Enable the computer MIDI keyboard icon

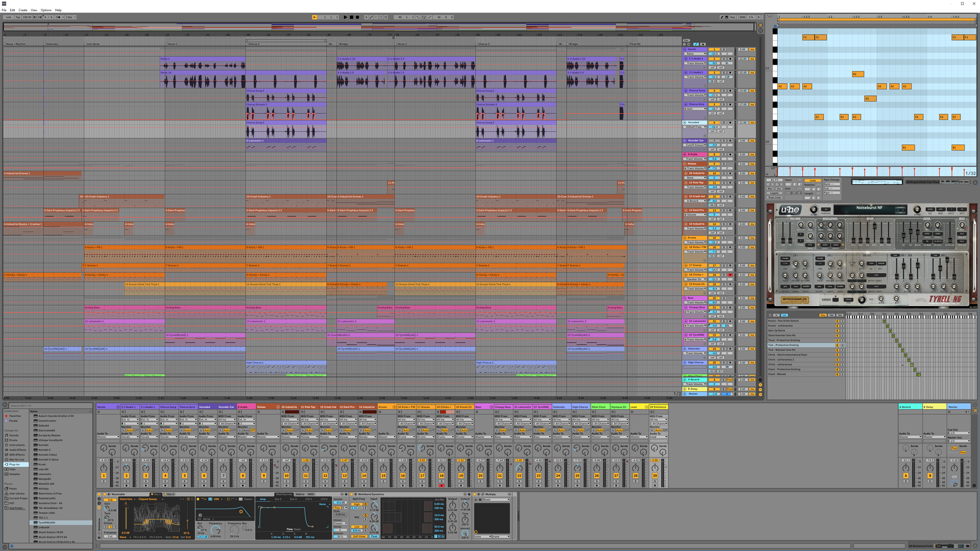tap(727, 17)
